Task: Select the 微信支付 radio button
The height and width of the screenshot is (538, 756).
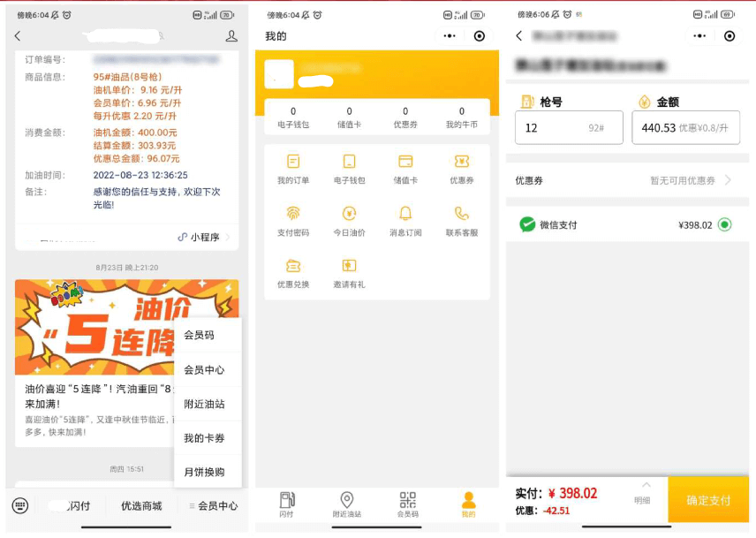Action: point(725,224)
